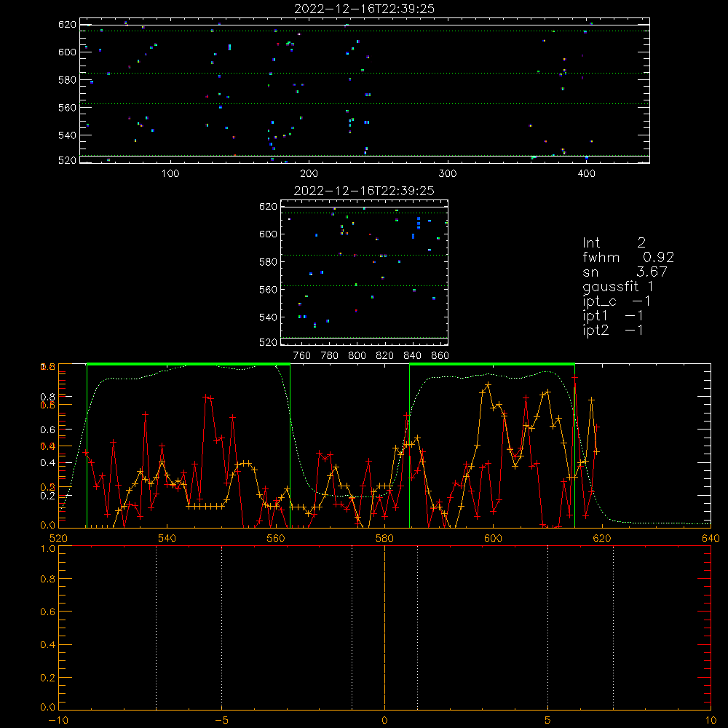Click the "gaussfit 1" readout line

(618, 286)
